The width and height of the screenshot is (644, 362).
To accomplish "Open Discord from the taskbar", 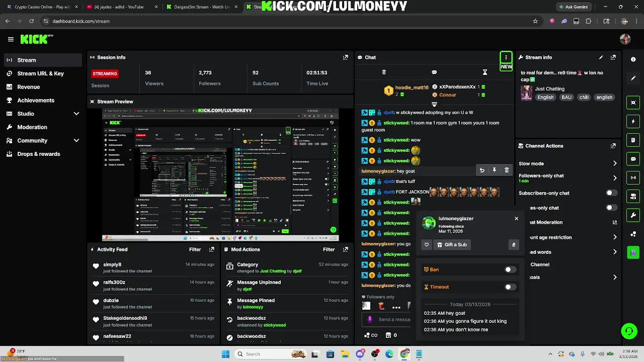I will pos(360,354).
